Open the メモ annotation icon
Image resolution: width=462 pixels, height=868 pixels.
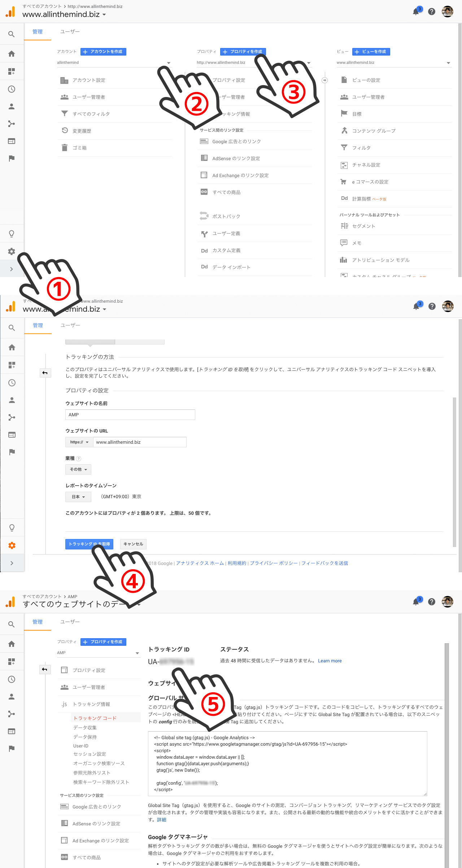pyautogui.click(x=344, y=243)
